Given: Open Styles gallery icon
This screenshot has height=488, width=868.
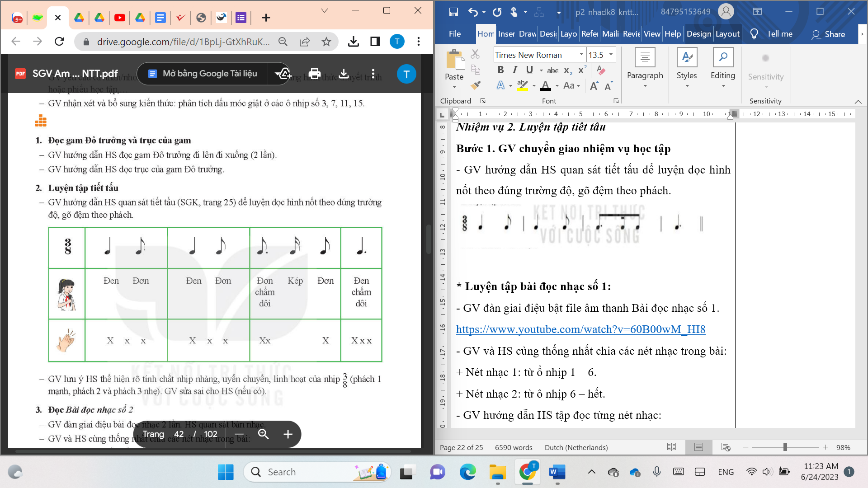Looking at the screenshot, I should 686,58.
